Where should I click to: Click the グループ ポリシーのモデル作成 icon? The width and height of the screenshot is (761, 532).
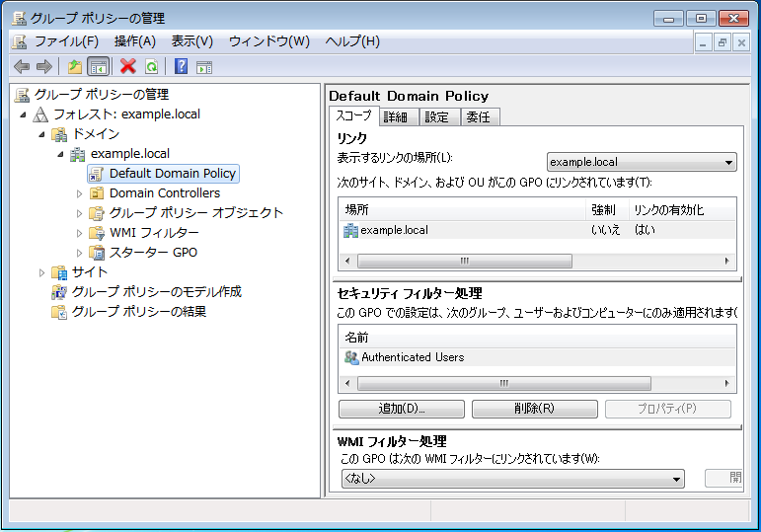coord(59,292)
